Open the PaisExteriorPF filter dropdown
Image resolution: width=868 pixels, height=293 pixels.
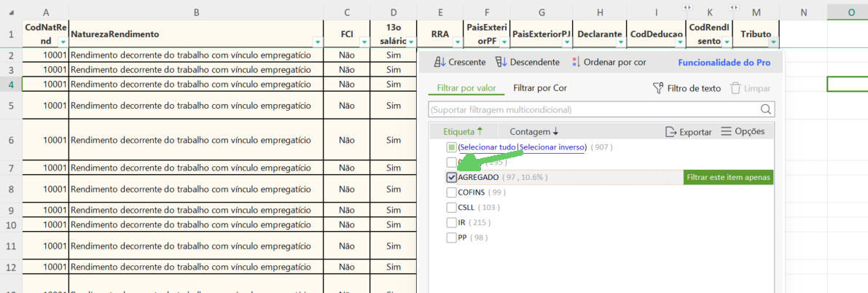coord(505,42)
